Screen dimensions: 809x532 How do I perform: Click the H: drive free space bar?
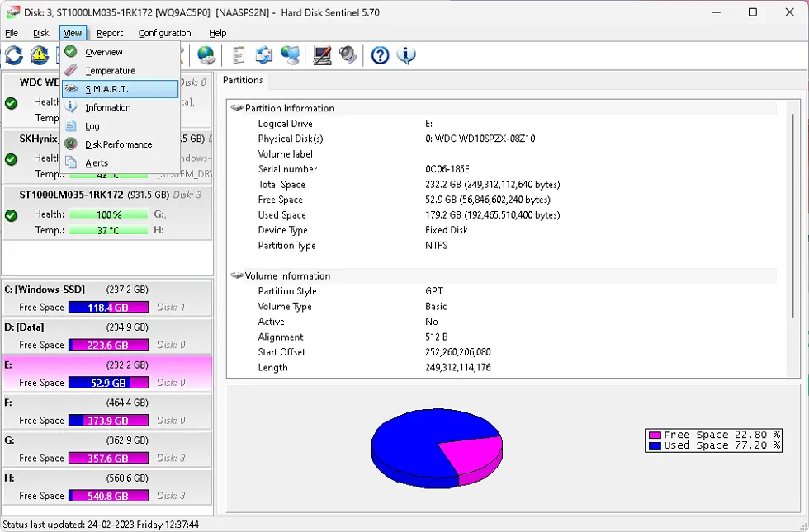(x=108, y=496)
